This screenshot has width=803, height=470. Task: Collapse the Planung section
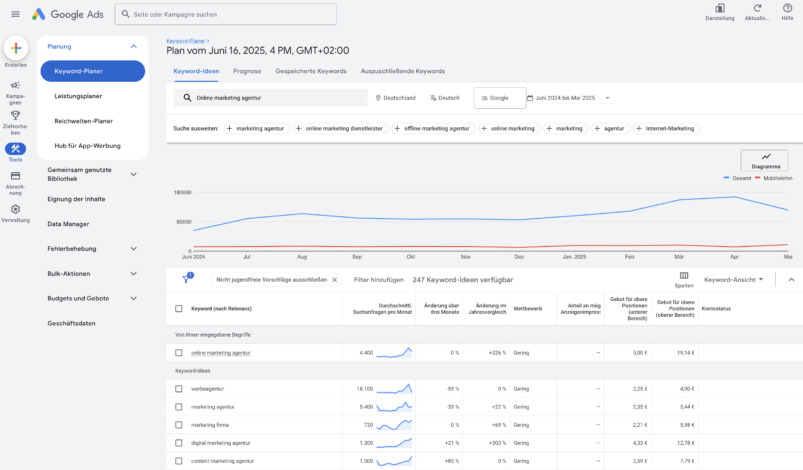coord(134,46)
